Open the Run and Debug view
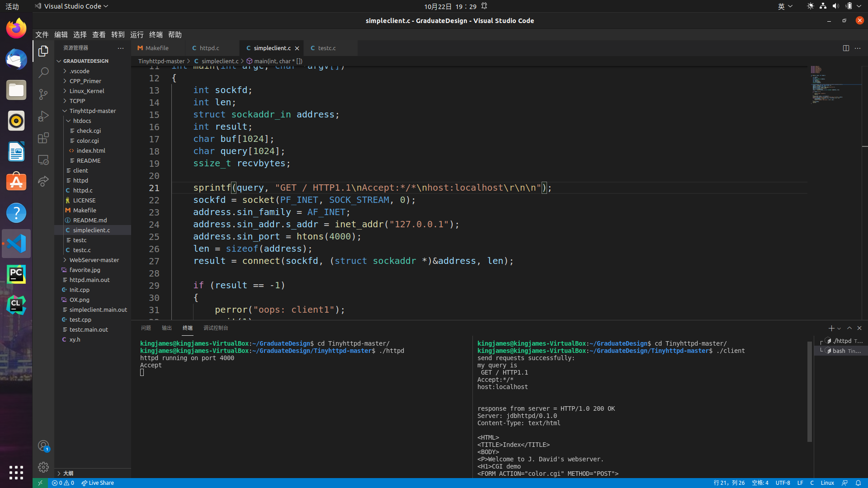Screen dimensions: 868x488 (43, 116)
